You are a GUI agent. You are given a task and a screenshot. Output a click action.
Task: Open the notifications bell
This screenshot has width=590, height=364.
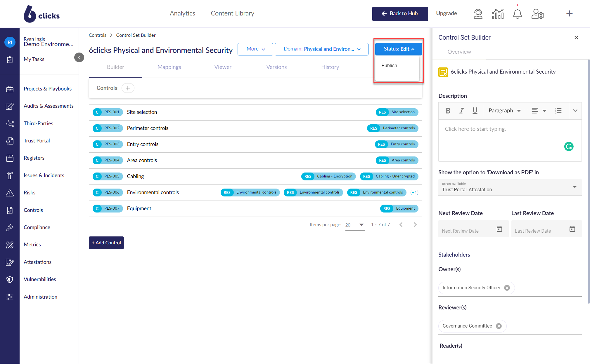tap(517, 14)
